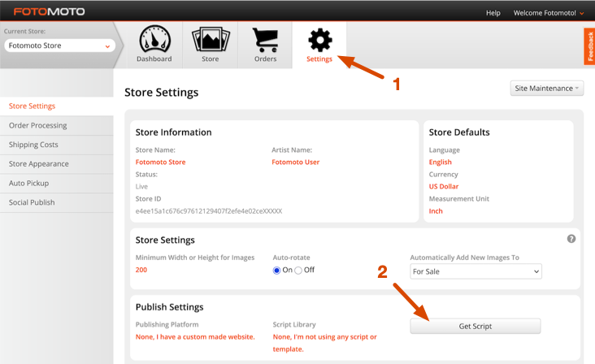Edit the Inch measurement unit value
The width and height of the screenshot is (595, 364).
[436, 210]
